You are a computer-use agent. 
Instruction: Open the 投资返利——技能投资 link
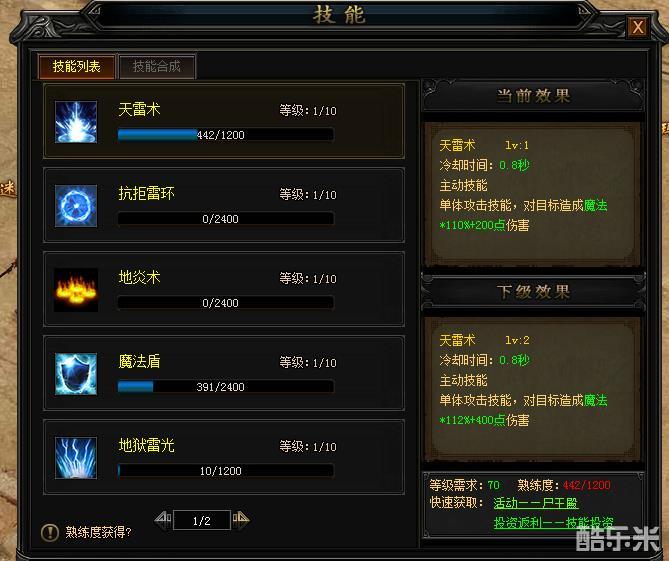tap(553, 522)
